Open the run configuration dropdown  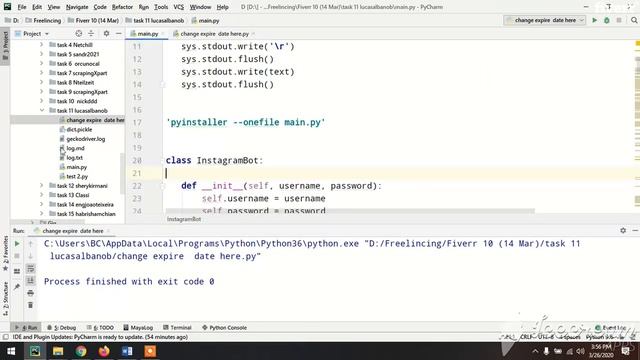545,20
